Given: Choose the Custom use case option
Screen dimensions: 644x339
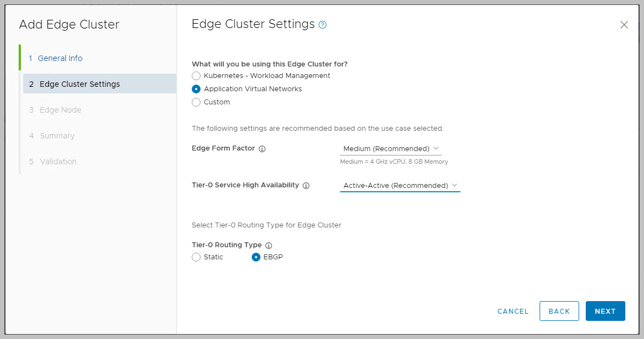Looking at the screenshot, I should [196, 102].
